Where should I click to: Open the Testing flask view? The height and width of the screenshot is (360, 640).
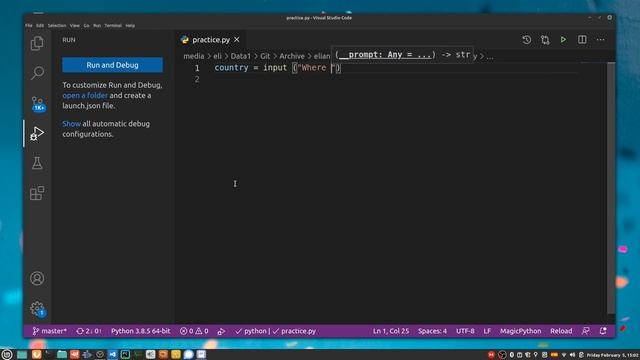[x=37, y=163]
